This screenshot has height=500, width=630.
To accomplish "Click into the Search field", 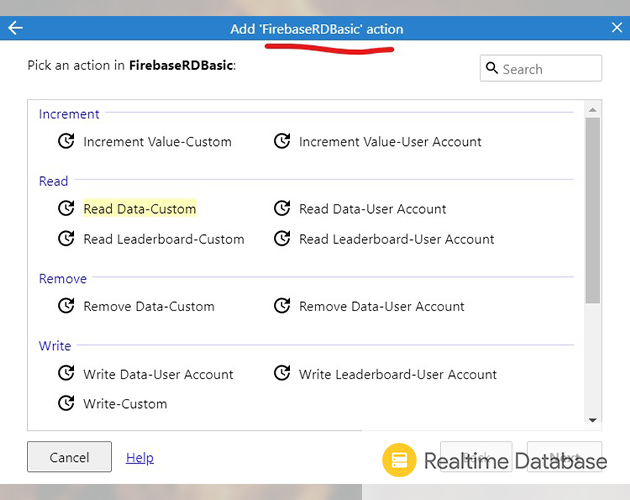I will pyautogui.click(x=550, y=69).
